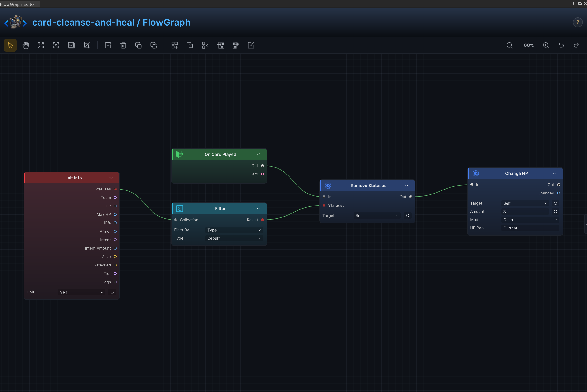This screenshot has width=587, height=392.
Task: Click the Unit Info Tags output port
Action: click(x=115, y=282)
